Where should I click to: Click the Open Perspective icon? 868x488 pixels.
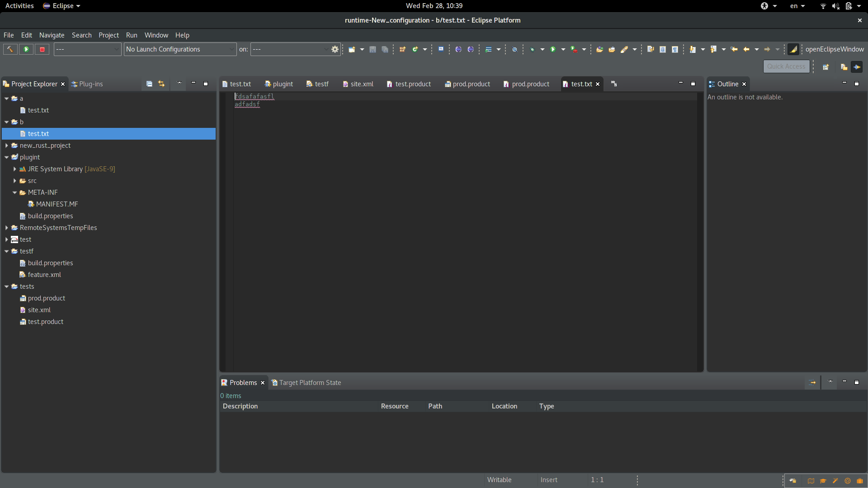tap(826, 67)
